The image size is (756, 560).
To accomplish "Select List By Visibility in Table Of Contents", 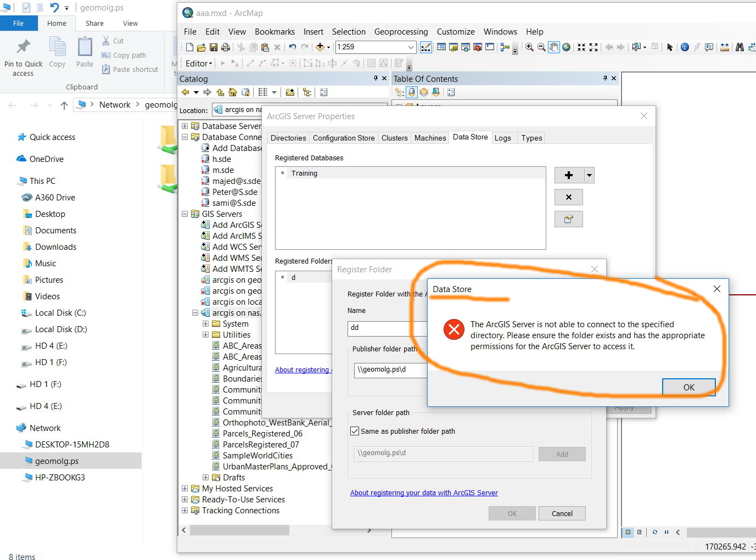I will 424,92.
